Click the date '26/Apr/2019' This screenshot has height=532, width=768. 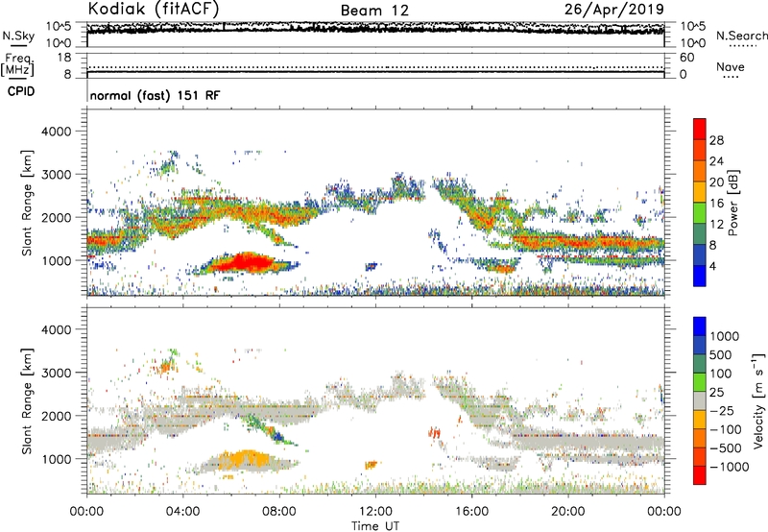(614, 10)
